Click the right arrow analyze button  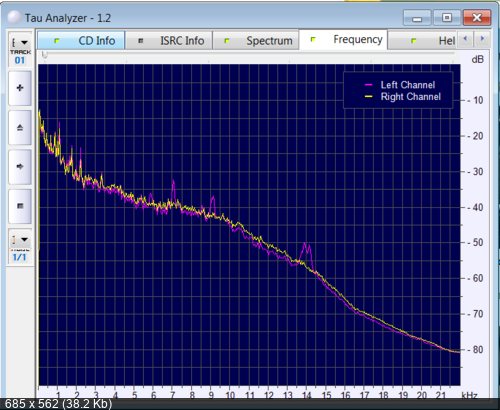tap(20, 167)
